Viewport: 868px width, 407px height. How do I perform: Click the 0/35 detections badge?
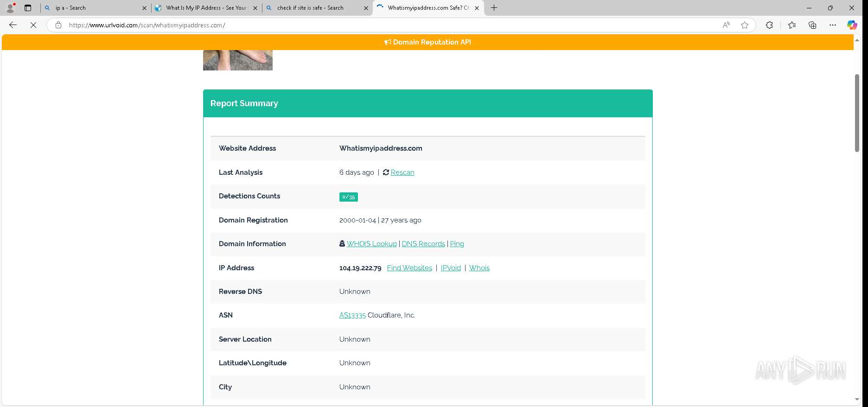pos(349,197)
